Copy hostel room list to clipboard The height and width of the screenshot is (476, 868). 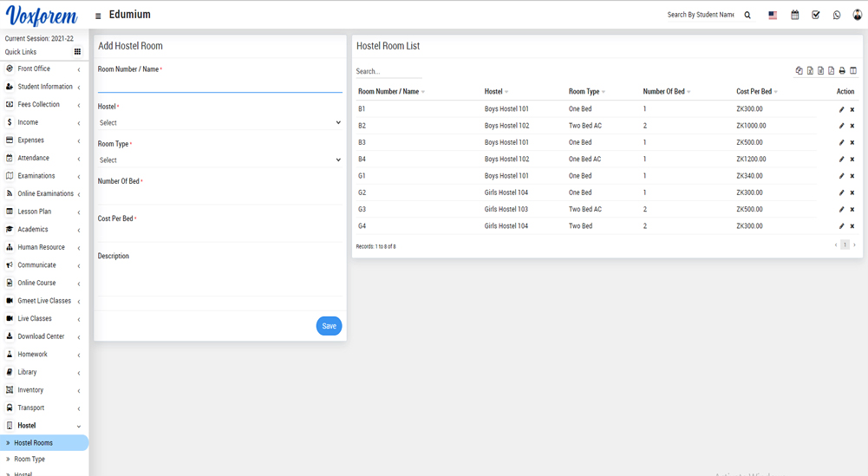[x=799, y=71]
